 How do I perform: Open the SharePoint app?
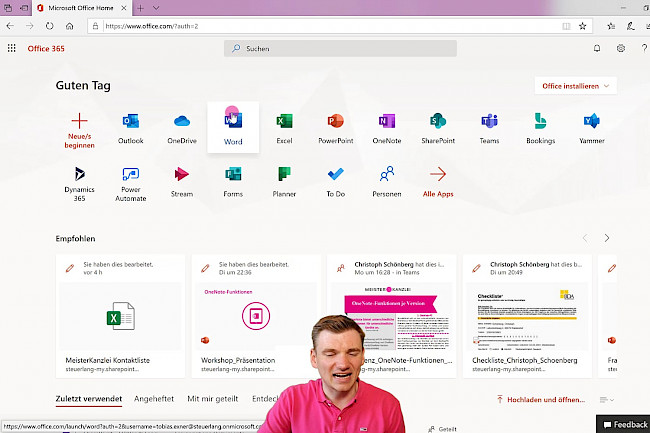(x=438, y=128)
